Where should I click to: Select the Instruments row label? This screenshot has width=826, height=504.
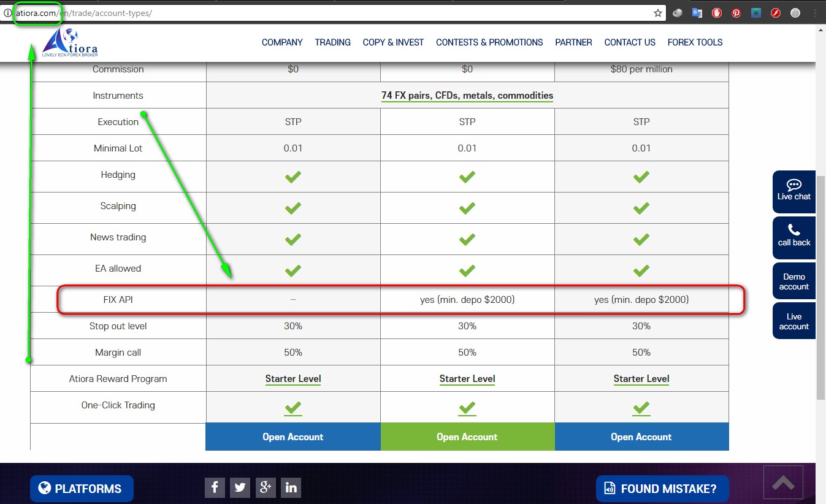pos(118,96)
